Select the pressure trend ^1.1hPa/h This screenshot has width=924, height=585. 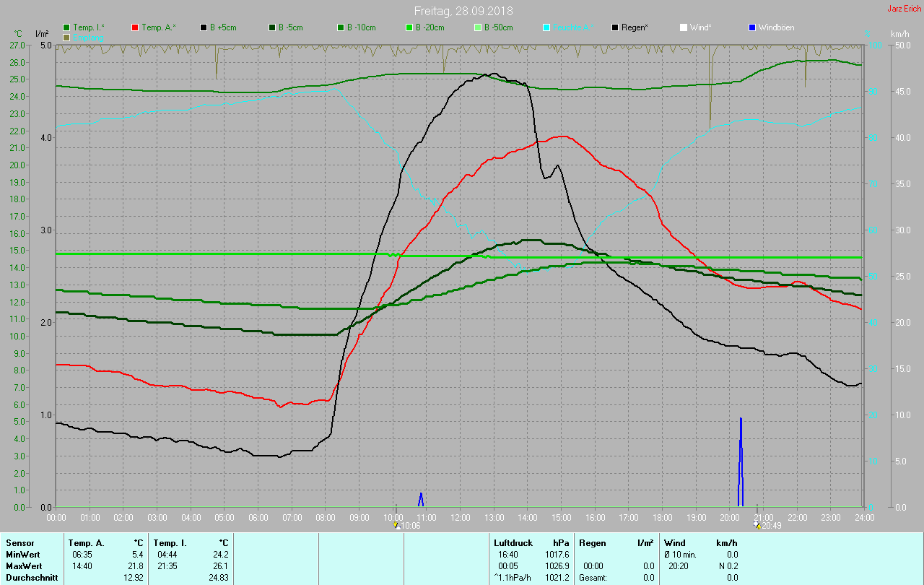coord(513,578)
